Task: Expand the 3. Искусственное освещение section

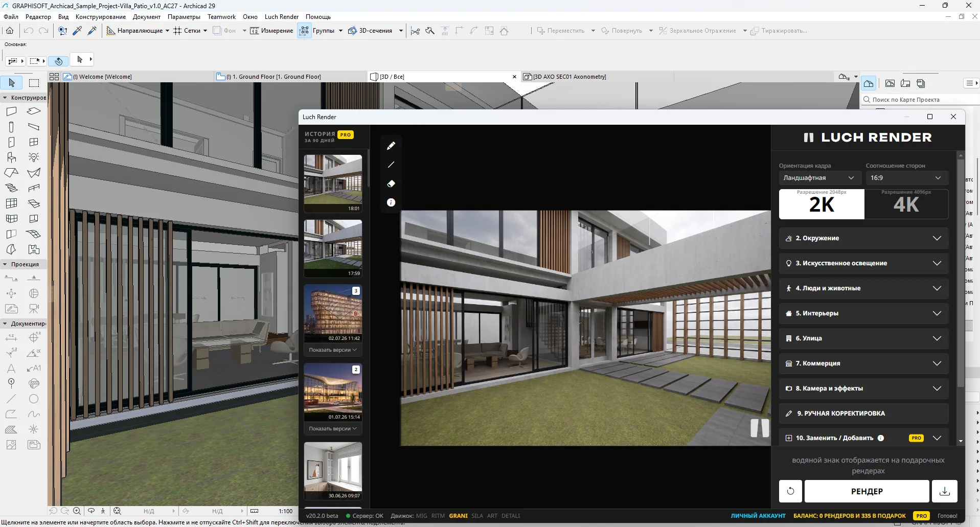Action: click(863, 263)
